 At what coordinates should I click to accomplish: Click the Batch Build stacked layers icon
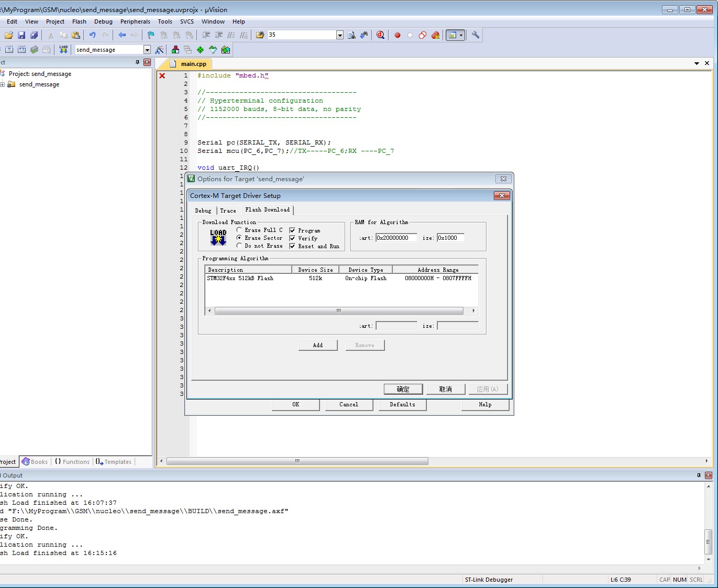tap(34, 50)
